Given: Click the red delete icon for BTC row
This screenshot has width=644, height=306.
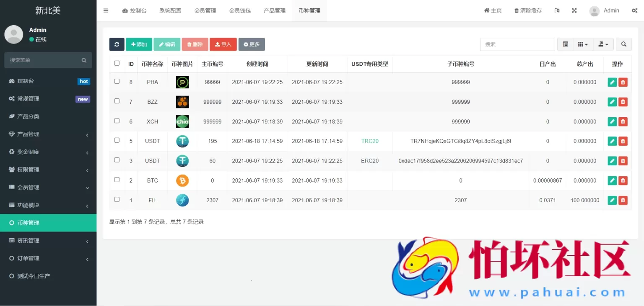Looking at the screenshot, I should tap(623, 181).
